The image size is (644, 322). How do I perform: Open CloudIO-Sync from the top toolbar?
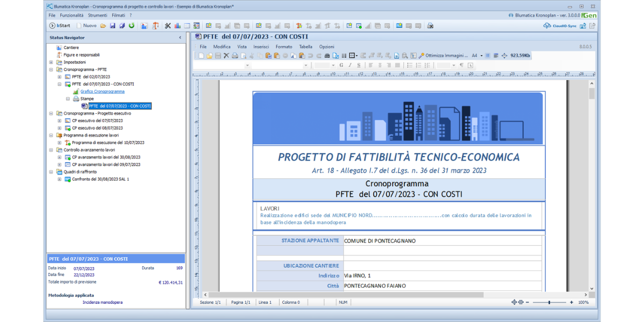click(561, 26)
